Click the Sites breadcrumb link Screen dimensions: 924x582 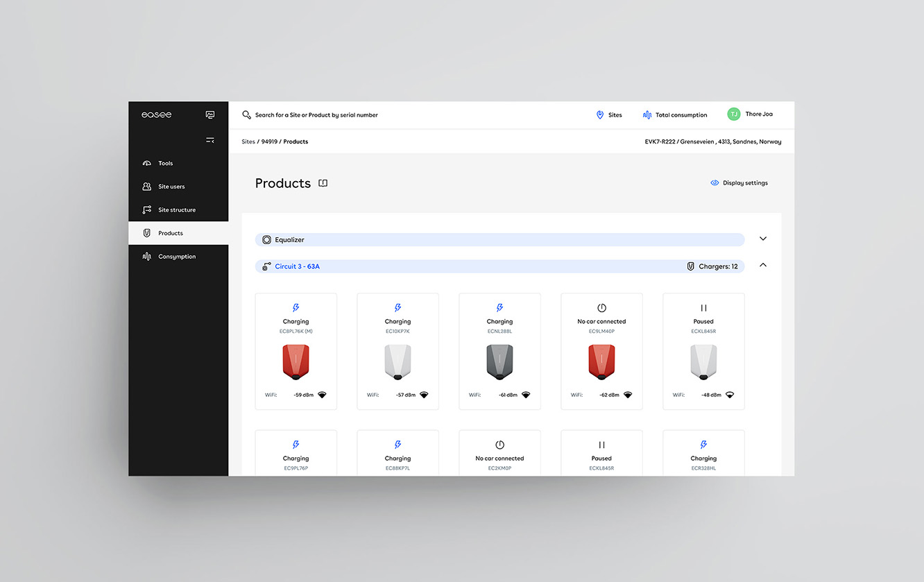tap(248, 142)
